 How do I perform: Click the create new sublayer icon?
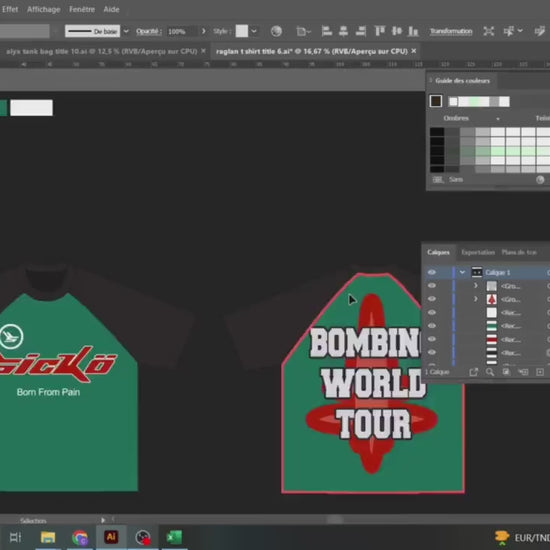coord(523,372)
